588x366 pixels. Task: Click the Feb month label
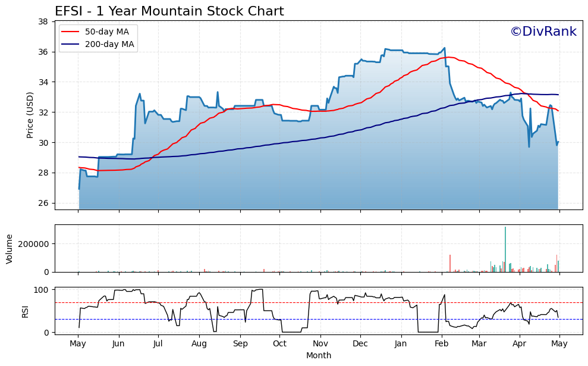point(442,344)
